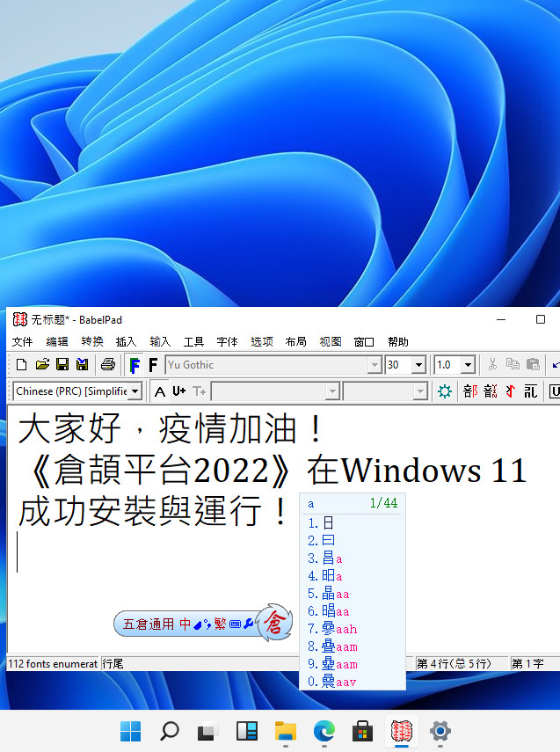Click the 龤 Han character icon

pyautogui.click(x=491, y=391)
